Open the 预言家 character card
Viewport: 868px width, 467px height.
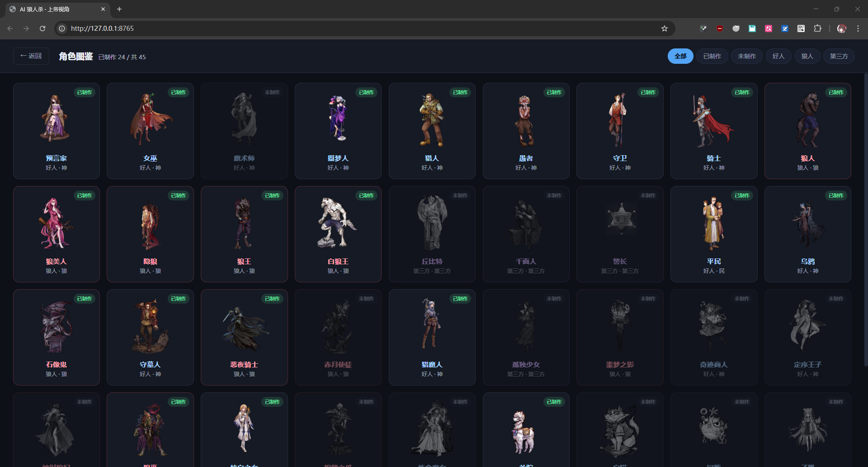coord(57,131)
